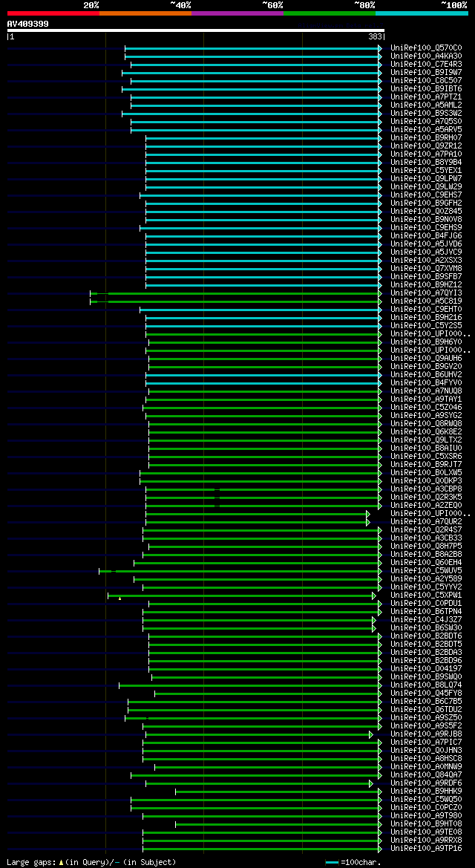Select hit UniRef100_B9S3W2
The width and height of the screenshot is (475, 868).
pos(426,114)
